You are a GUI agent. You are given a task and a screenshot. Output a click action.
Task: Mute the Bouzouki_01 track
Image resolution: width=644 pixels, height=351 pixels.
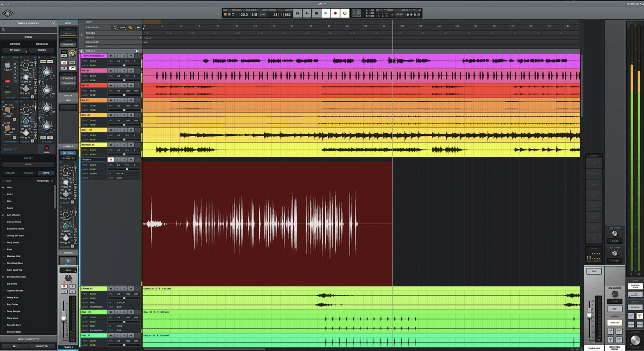click(x=131, y=145)
